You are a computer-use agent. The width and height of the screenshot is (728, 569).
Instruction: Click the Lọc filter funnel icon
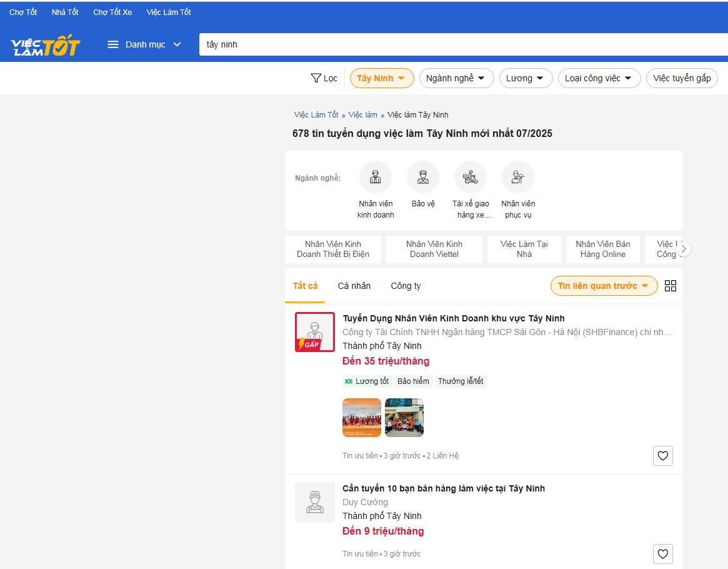click(316, 78)
